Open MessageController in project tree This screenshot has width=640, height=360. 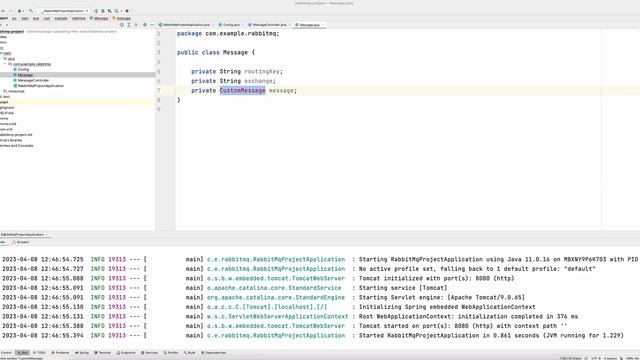(33, 80)
